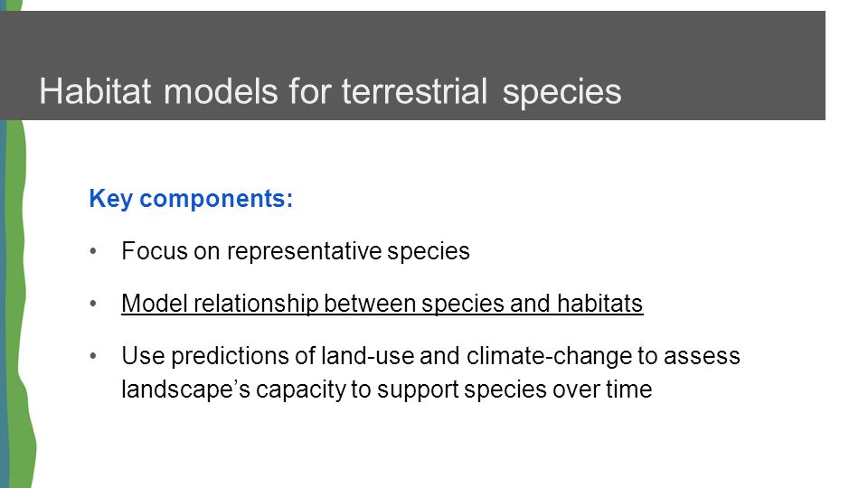The width and height of the screenshot is (868, 488).
Task: Select the word "Habitat" in the title
Action: click(95, 91)
